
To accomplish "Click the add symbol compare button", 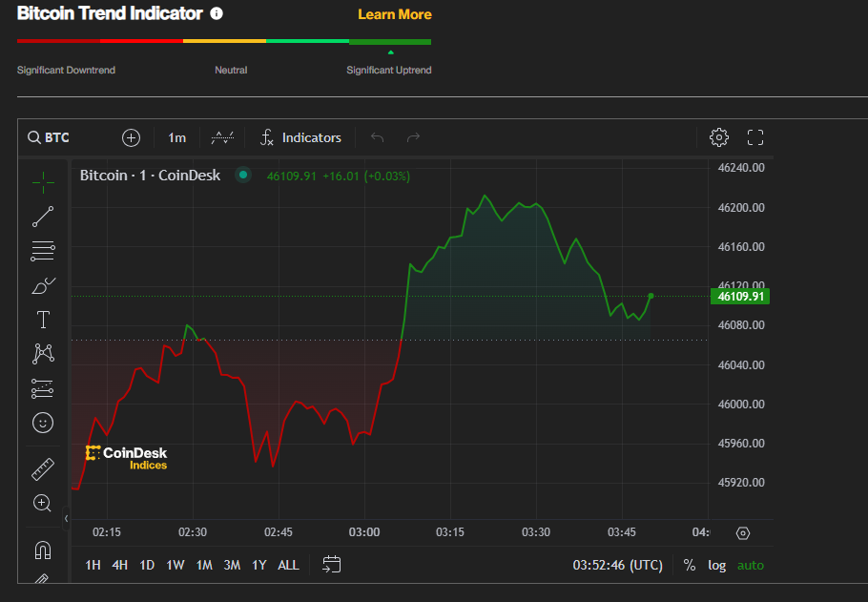I will click(132, 137).
